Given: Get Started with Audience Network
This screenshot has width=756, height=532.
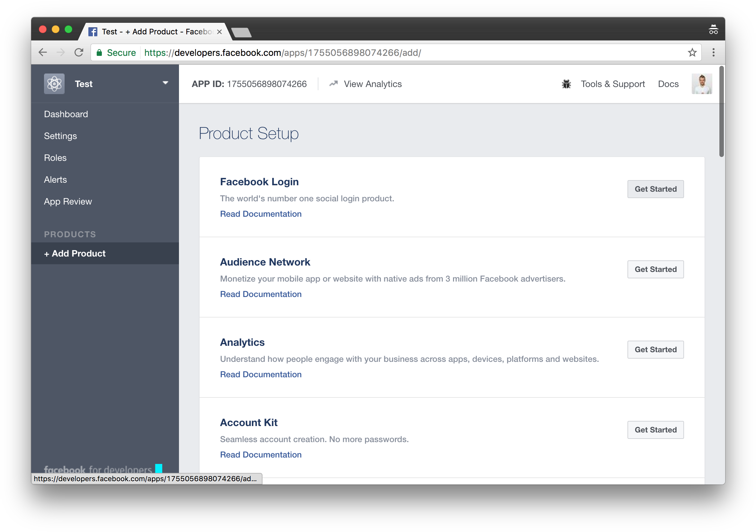Looking at the screenshot, I should [655, 269].
